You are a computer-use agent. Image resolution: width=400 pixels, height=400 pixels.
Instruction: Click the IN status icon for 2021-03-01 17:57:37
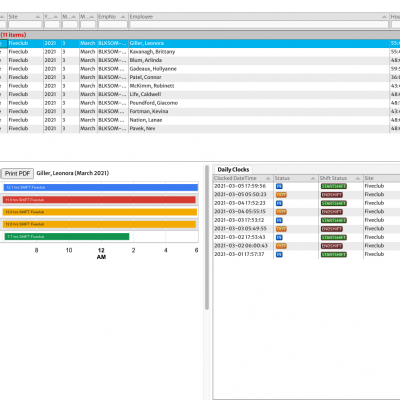(279, 255)
